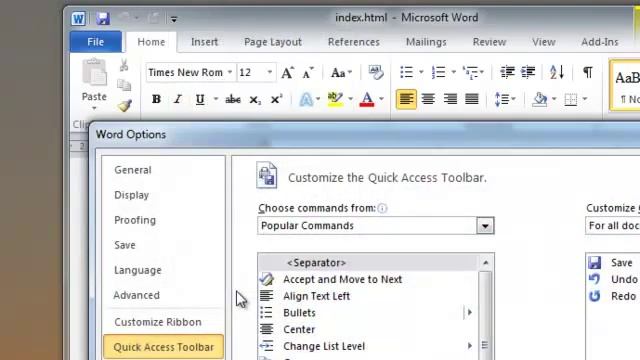Select Display in Word Options
This screenshot has height=360, width=640.
[131, 195]
